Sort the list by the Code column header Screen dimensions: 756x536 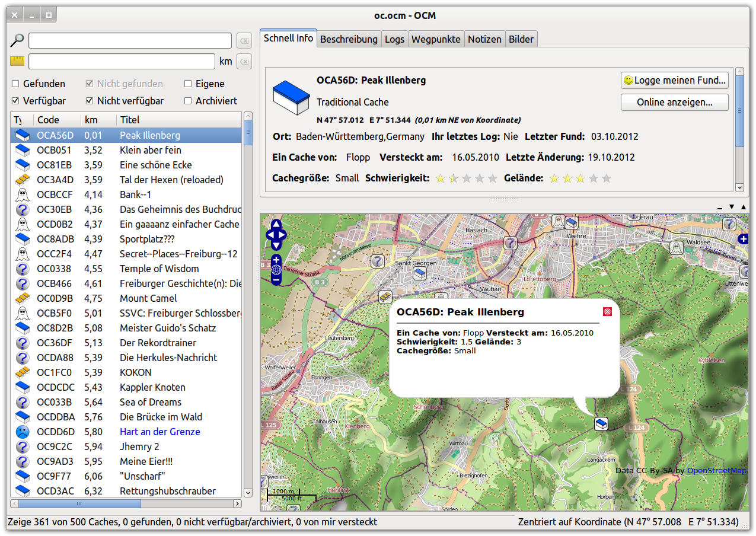tap(57, 120)
